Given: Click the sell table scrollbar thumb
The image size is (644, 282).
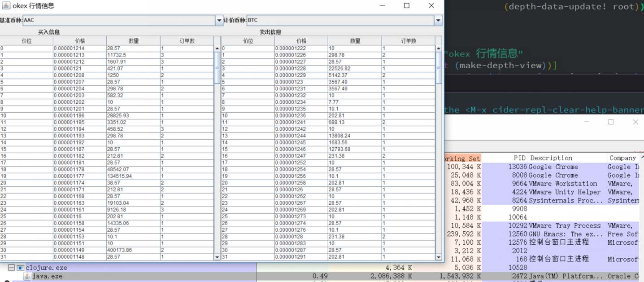Looking at the screenshot, I should [439, 68].
